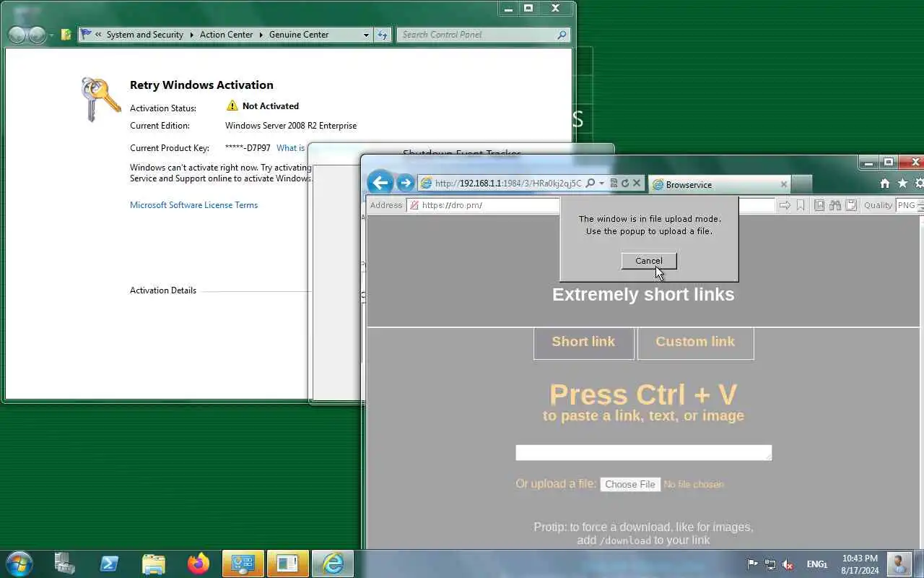This screenshot has width=924, height=578.
Task: Click the Control Panel back button
Action: (17, 35)
